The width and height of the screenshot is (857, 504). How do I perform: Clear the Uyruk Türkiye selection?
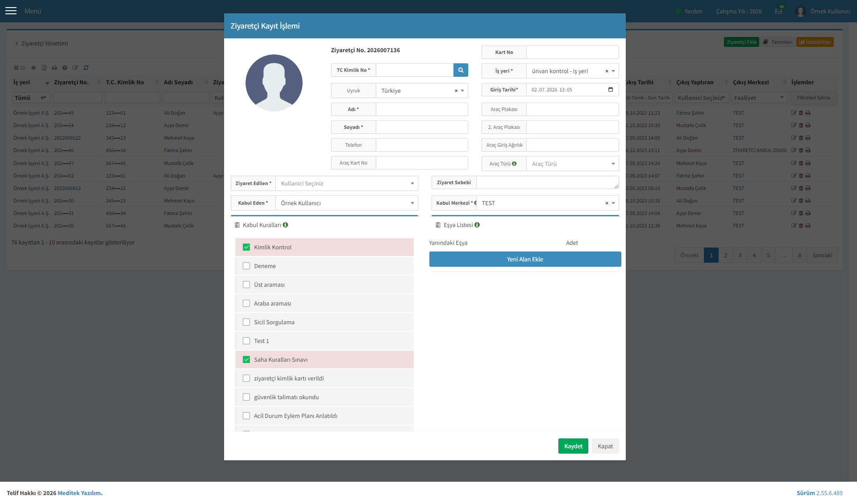coord(456,91)
